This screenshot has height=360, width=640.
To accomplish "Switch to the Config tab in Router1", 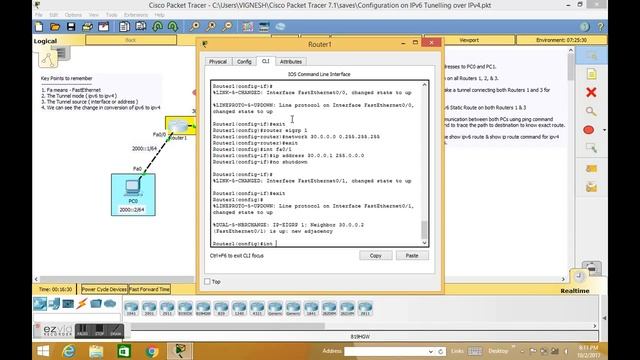I will click(x=244, y=62).
